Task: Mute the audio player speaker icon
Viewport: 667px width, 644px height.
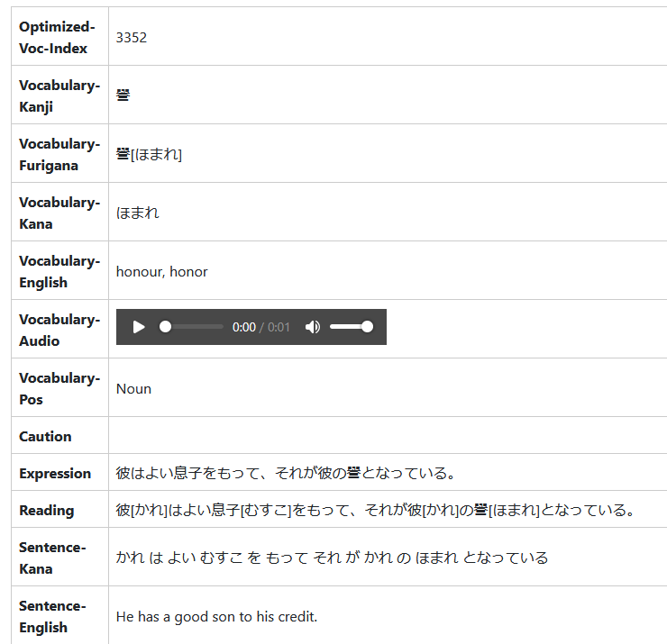Action: click(313, 327)
